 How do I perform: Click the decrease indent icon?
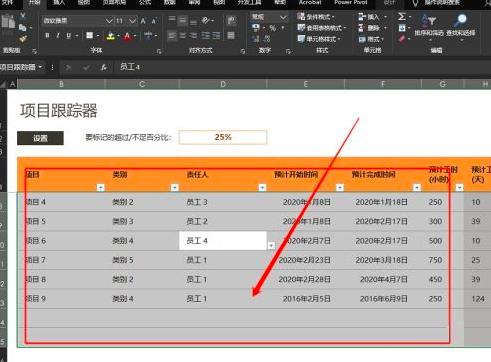[x=205, y=35]
